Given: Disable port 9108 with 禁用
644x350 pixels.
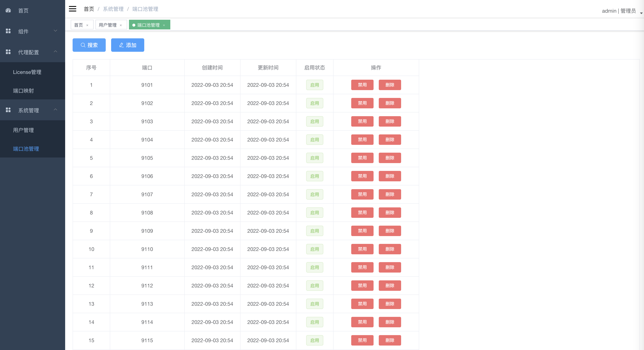Looking at the screenshot, I should (362, 212).
